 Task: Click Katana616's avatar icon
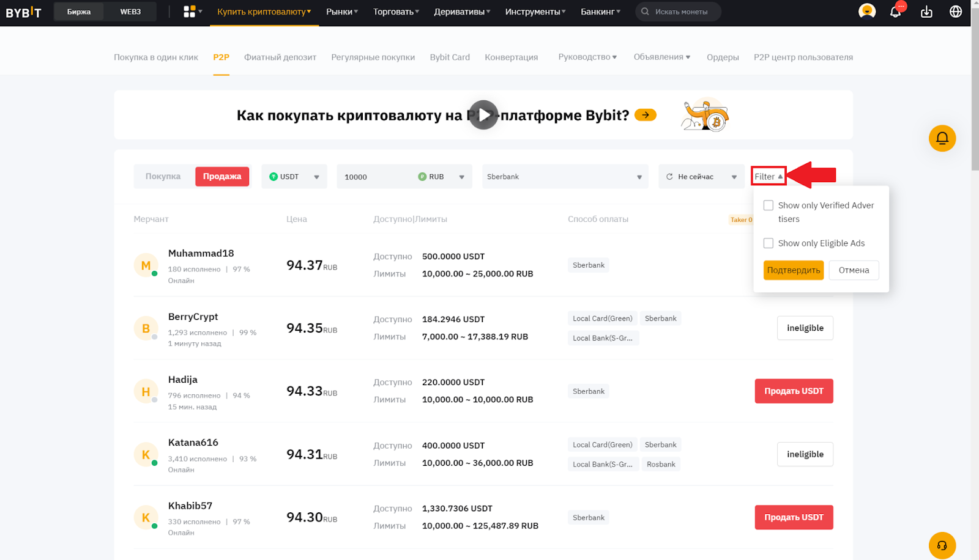pos(146,454)
